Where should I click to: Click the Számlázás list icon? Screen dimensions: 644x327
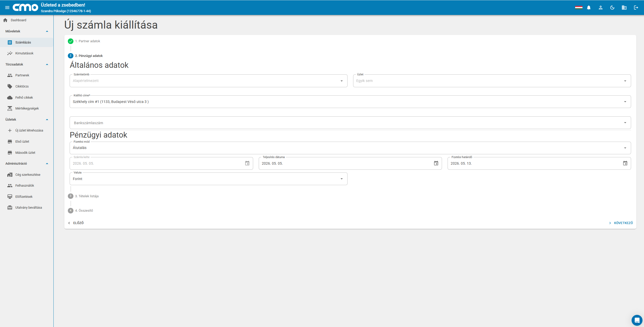(x=10, y=42)
